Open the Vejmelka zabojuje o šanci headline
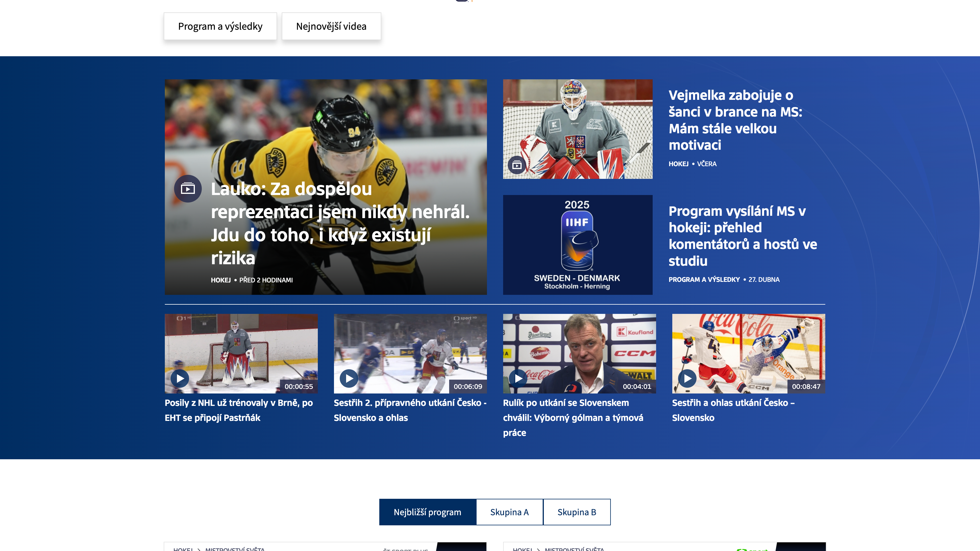The image size is (980, 551). click(x=736, y=120)
